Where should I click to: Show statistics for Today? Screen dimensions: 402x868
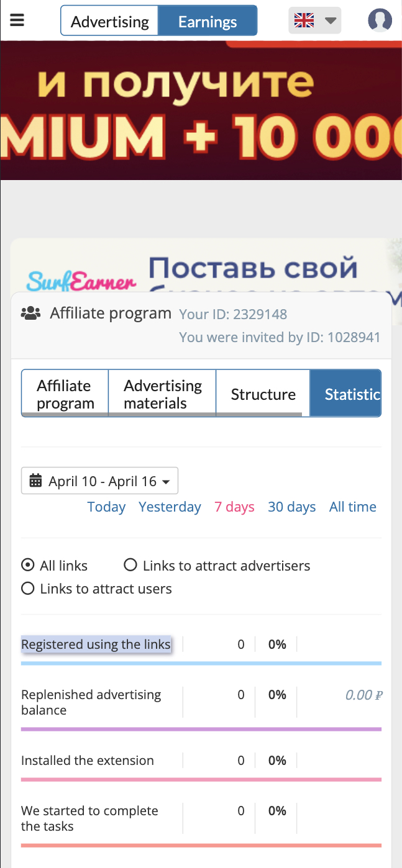[106, 507]
